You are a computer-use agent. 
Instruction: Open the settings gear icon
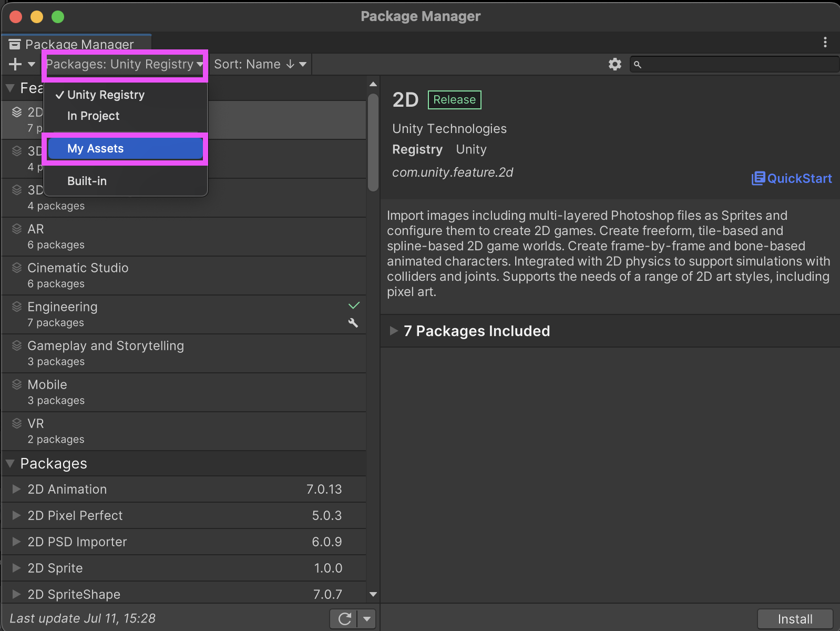(x=614, y=64)
